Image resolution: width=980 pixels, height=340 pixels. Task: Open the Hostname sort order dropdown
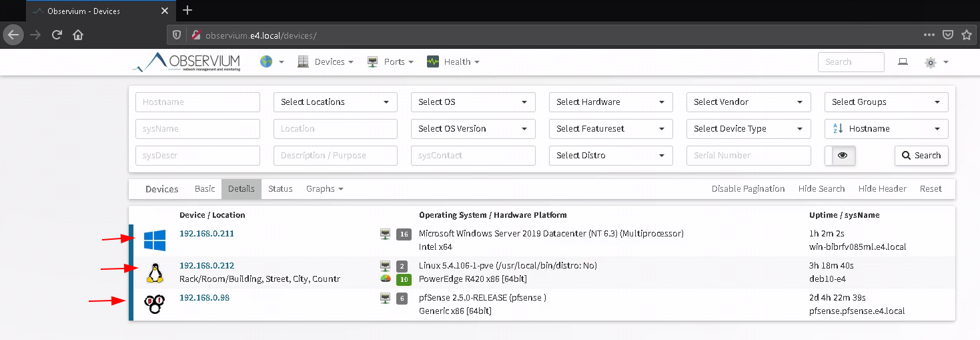887,129
